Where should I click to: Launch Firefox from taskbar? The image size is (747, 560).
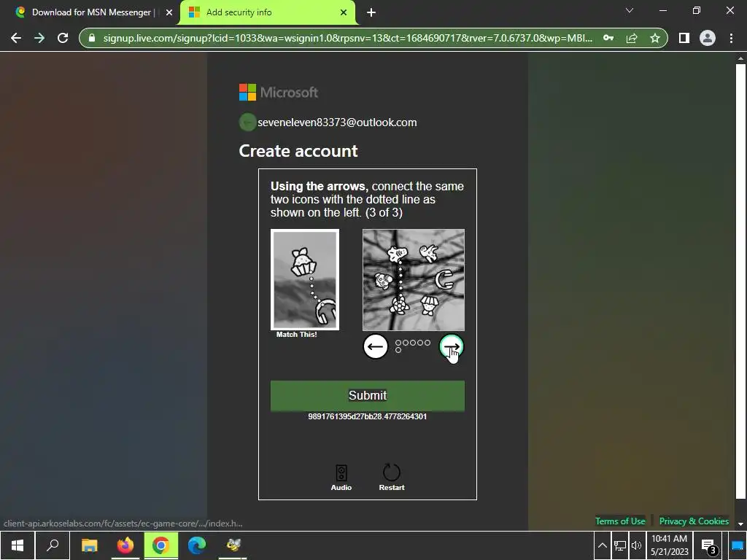[x=125, y=545]
